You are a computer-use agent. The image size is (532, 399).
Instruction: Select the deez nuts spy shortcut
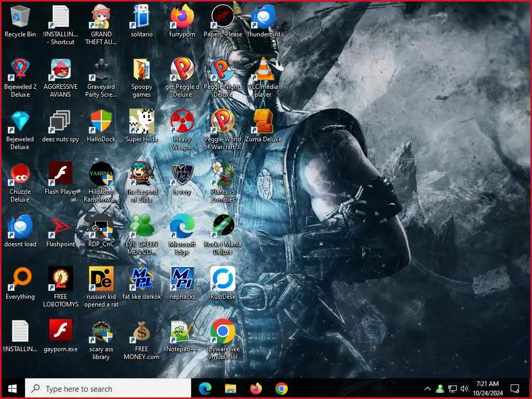[60, 127]
